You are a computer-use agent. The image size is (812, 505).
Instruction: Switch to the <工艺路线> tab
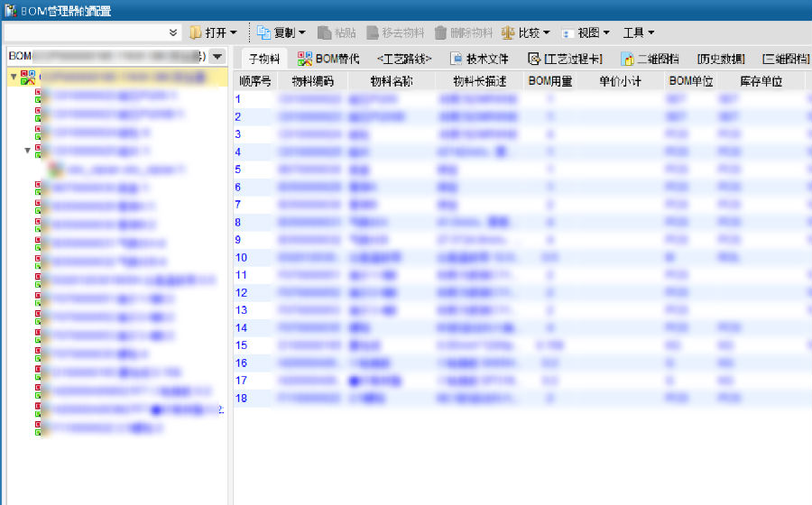pos(404,59)
